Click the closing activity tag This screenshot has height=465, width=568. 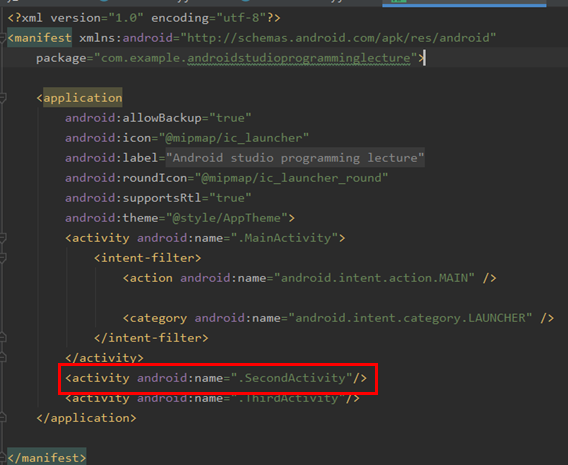[104, 358]
